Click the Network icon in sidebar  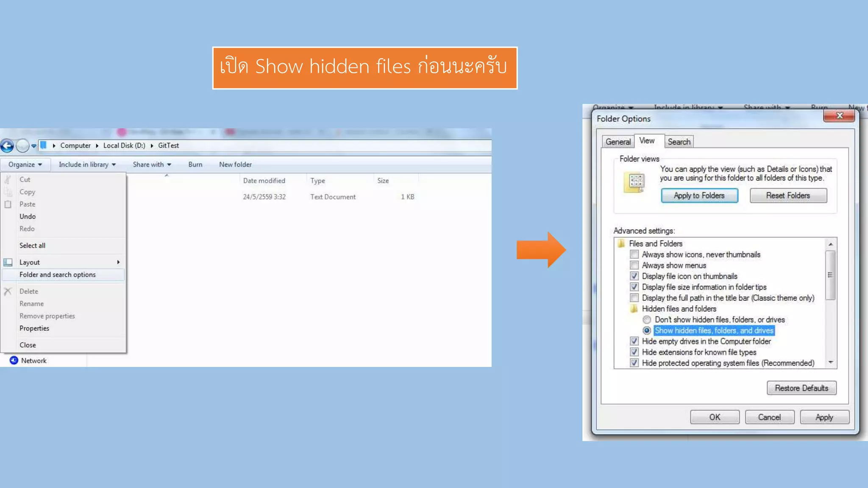click(x=14, y=360)
